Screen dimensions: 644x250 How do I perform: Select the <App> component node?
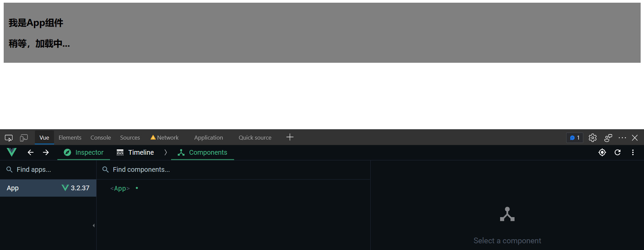pyautogui.click(x=120, y=188)
